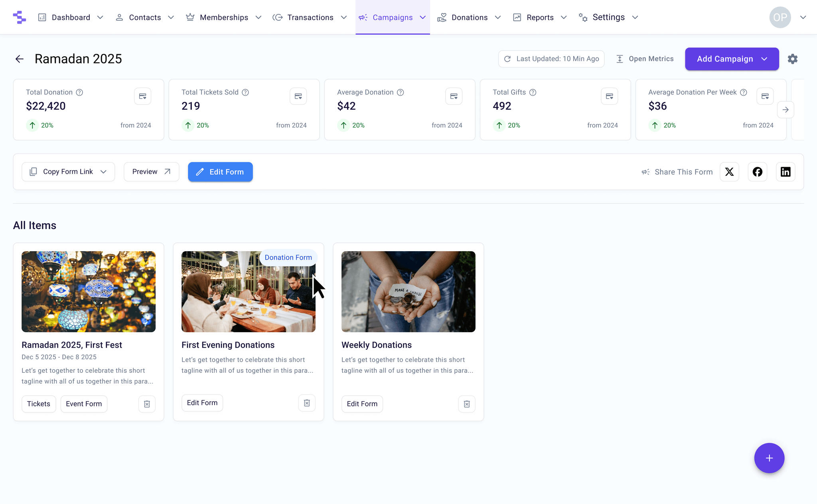Share form on X
The width and height of the screenshot is (817, 504).
(729, 172)
